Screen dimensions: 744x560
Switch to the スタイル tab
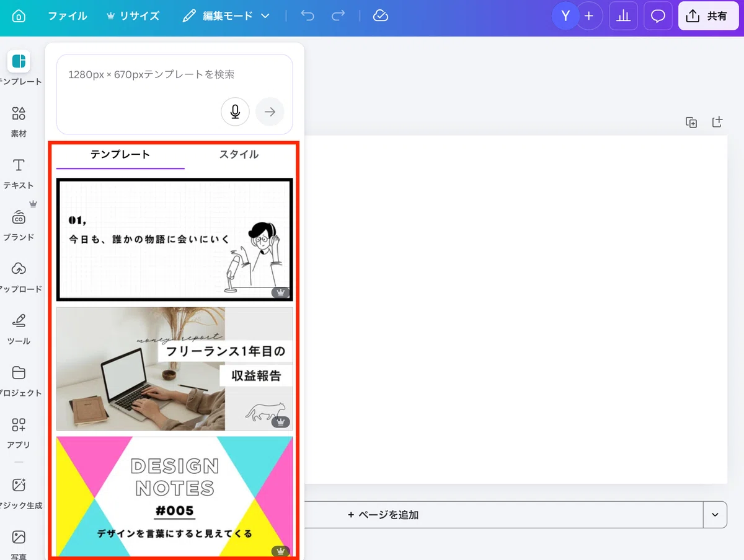239,155
